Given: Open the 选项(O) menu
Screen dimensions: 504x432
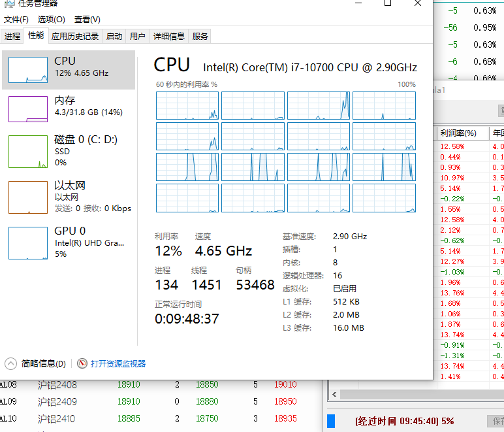Looking at the screenshot, I should tap(52, 20).
